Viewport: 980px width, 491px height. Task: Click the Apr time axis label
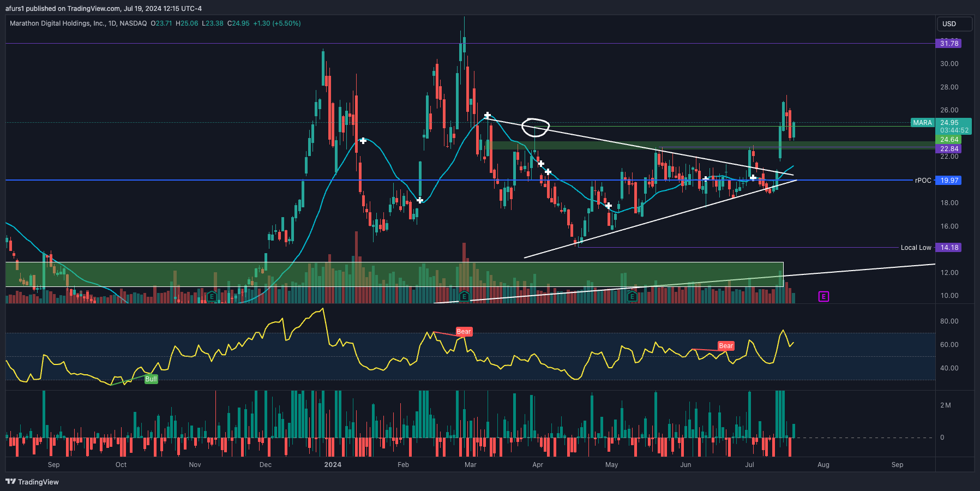pyautogui.click(x=538, y=465)
